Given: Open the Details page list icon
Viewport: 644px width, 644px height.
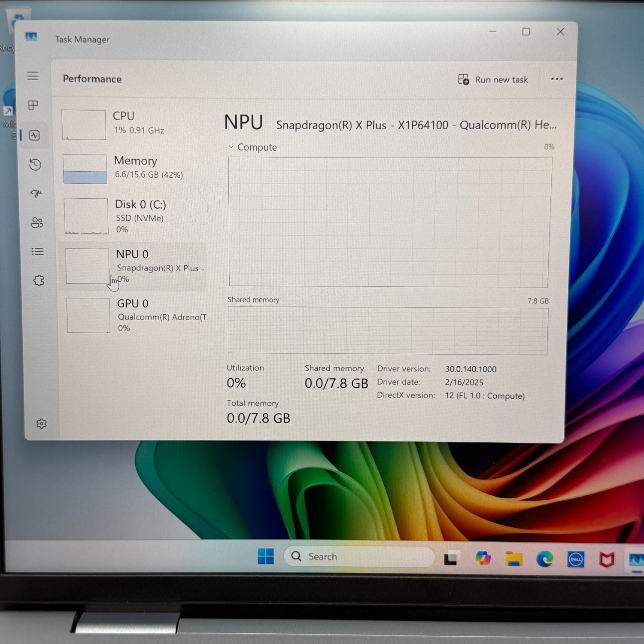Looking at the screenshot, I should [38, 252].
